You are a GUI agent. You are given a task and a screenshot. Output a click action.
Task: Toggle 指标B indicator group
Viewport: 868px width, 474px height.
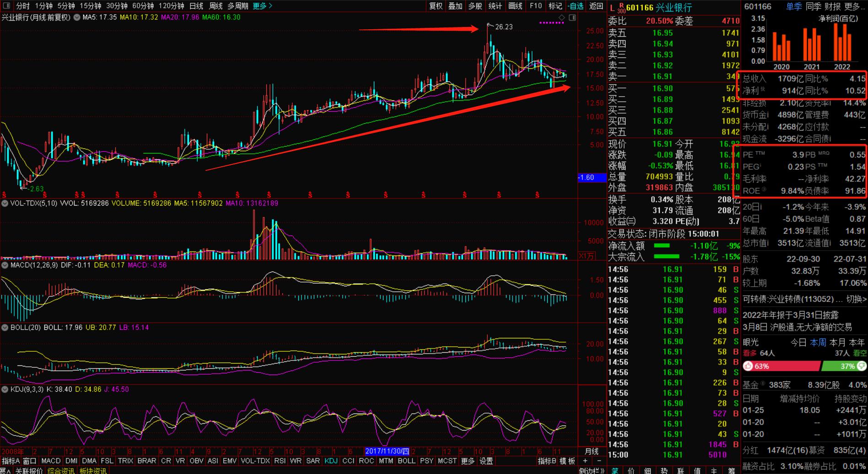547,461
